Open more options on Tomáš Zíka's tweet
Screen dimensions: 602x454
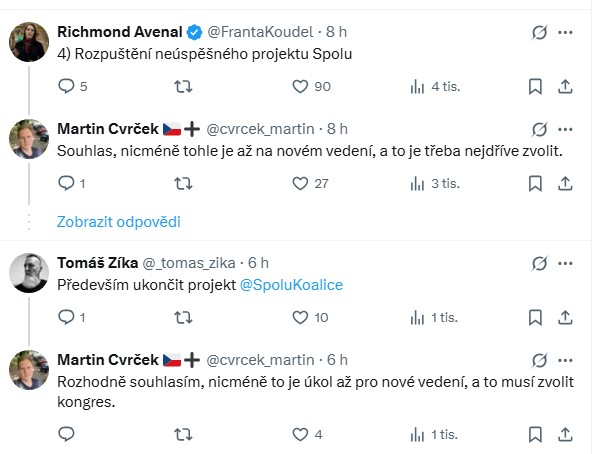(x=567, y=263)
